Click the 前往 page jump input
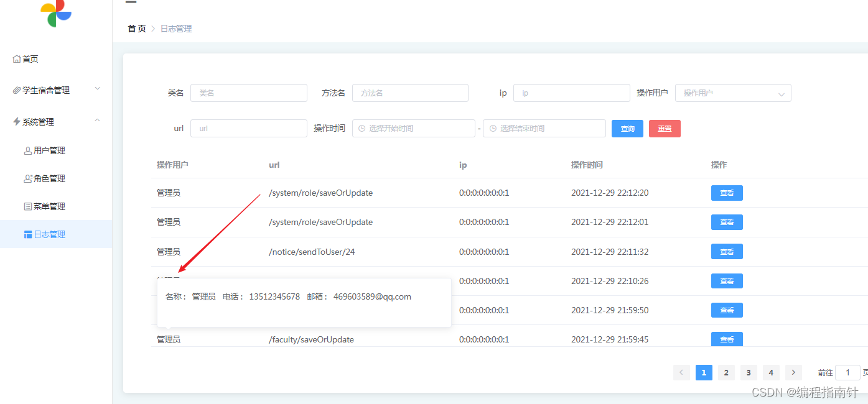Screen dimensions: 868x404 click(x=847, y=372)
